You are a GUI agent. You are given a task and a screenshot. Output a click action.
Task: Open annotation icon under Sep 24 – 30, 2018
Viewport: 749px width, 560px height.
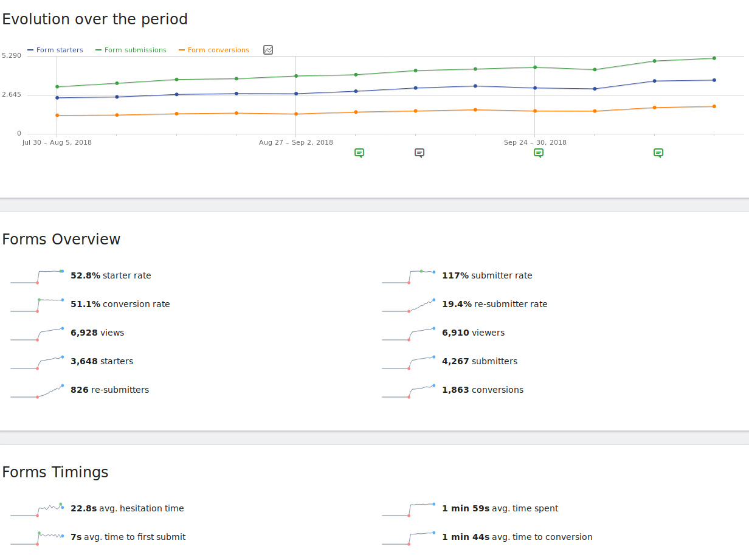coord(539,153)
